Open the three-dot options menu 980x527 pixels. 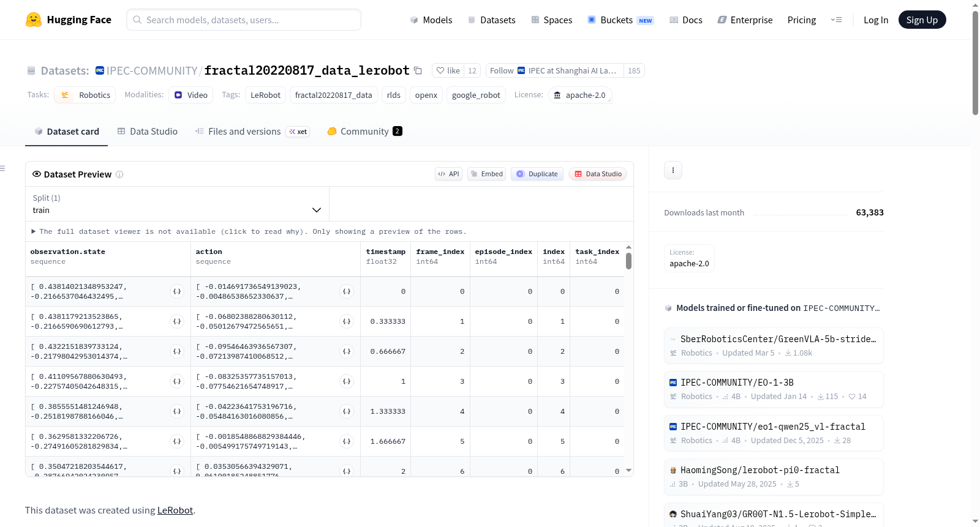click(x=673, y=170)
